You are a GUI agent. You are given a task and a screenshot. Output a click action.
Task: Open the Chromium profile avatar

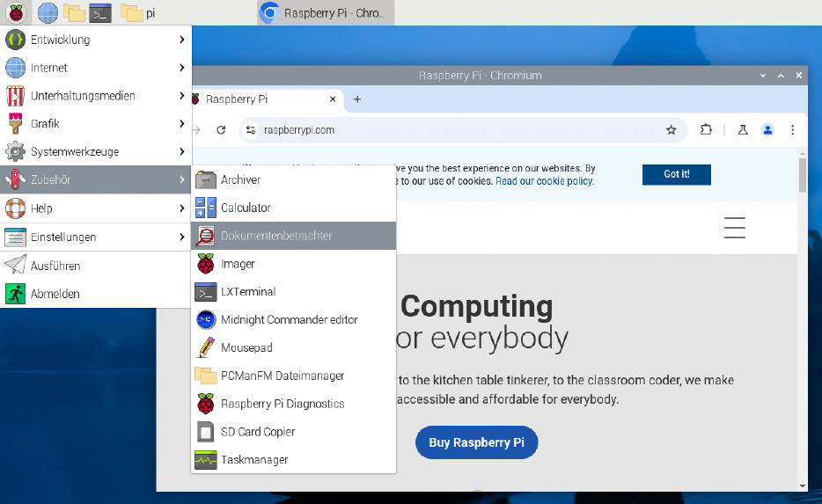coord(767,130)
